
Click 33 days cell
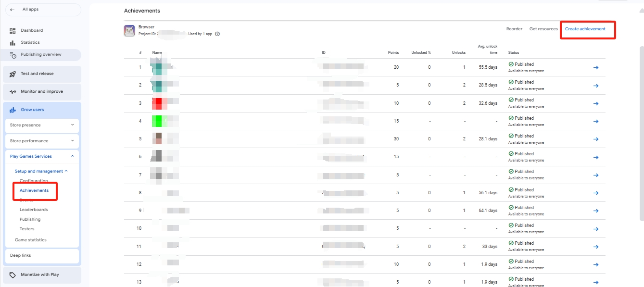tap(490, 247)
